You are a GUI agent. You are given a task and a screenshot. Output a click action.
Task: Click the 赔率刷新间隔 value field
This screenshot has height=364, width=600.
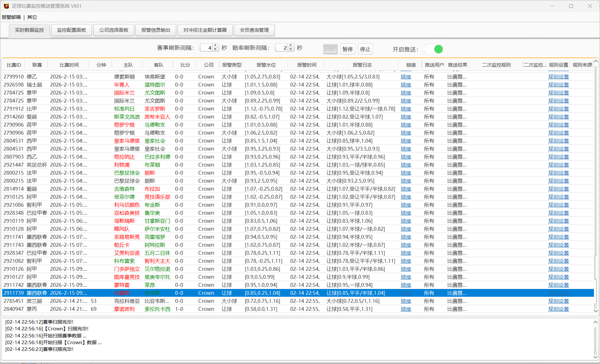point(282,48)
